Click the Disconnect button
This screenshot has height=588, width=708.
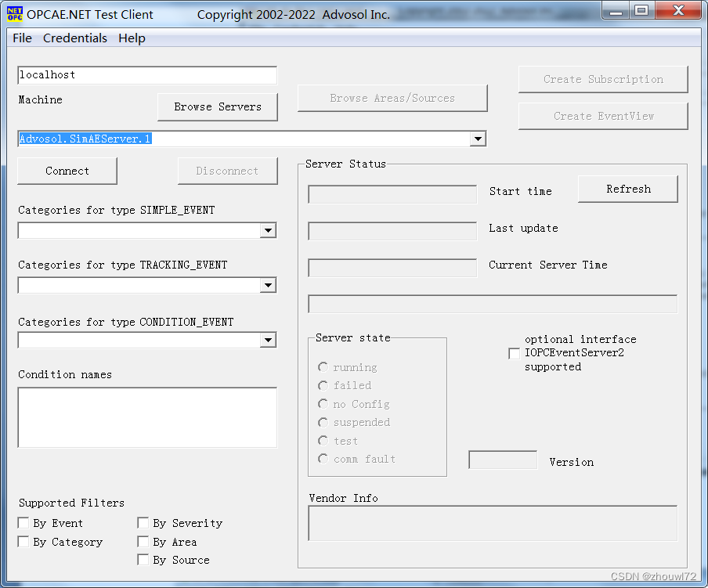228,171
